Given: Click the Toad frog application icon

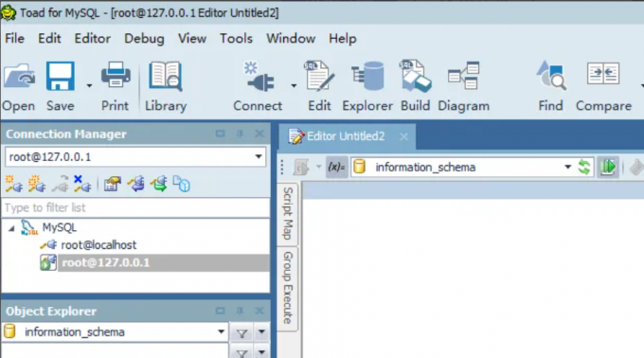Looking at the screenshot, I should [x=9, y=12].
